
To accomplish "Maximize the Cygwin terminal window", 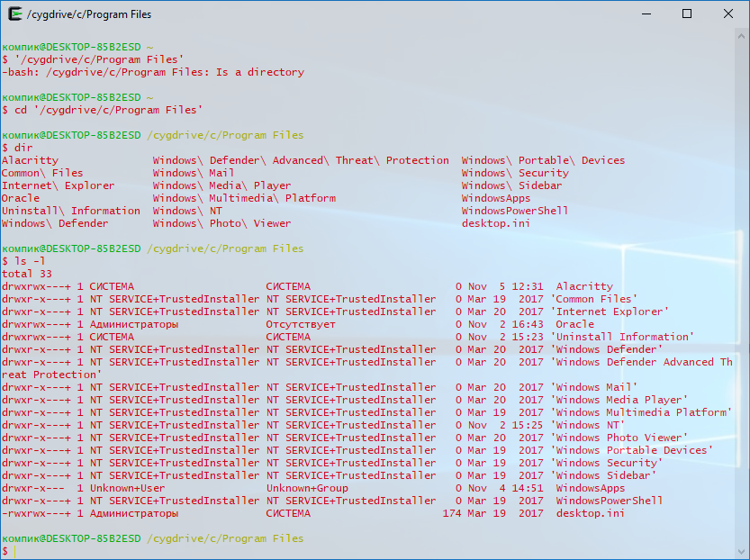I will click(687, 14).
